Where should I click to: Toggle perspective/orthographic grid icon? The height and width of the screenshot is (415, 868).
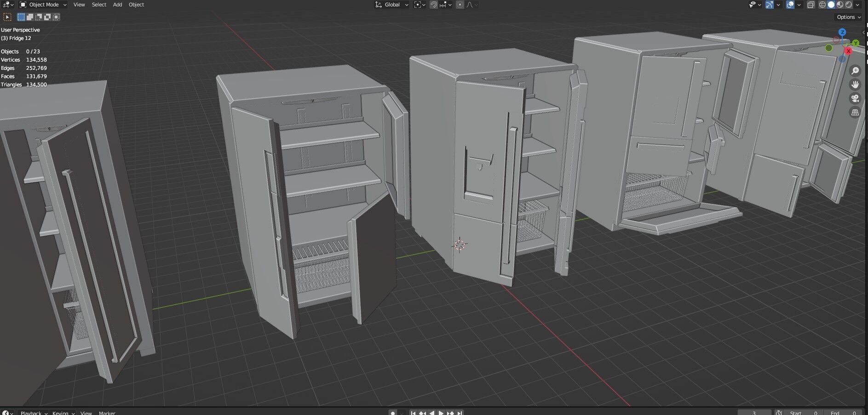coord(855,112)
